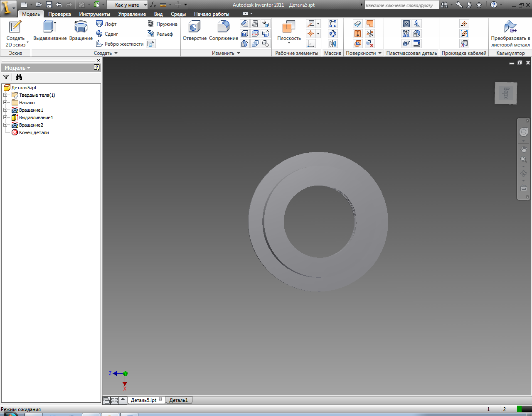Open the Отверстие hole tool
The image size is (532, 416).
pyautogui.click(x=195, y=31)
